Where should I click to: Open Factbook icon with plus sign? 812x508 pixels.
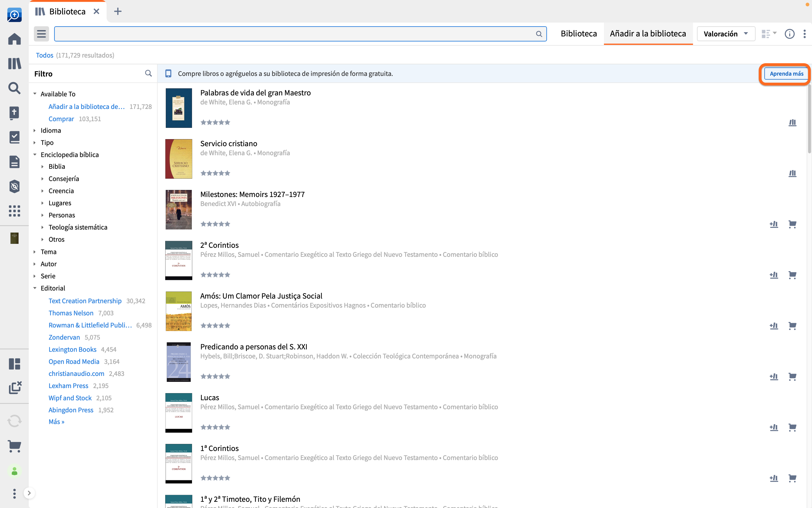[14, 113]
